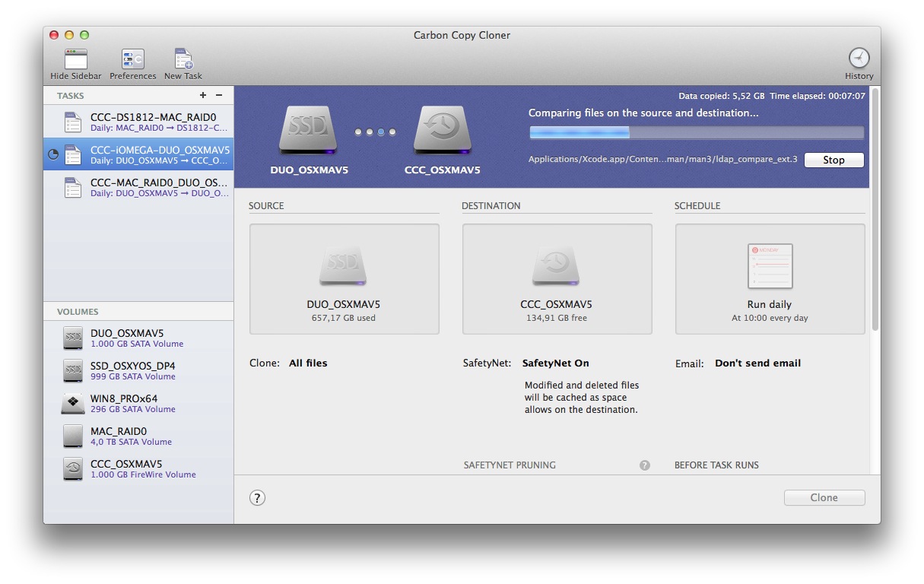This screenshot has height=584, width=924.
Task: Click the CCC_OSXMAV5 Time Machine volume icon
Action: pyautogui.click(x=73, y=468)
